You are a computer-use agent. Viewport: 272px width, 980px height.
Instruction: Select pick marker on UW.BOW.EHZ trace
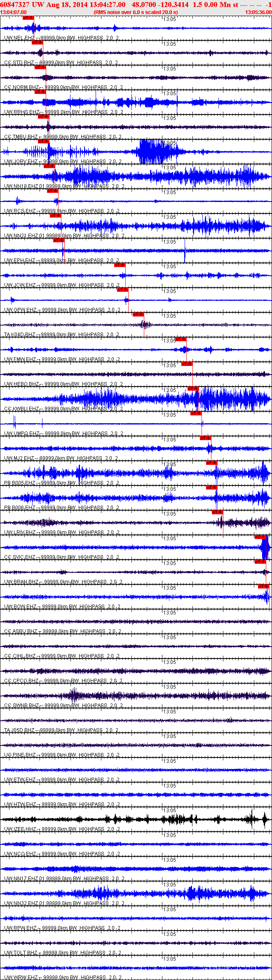coord(264,586)
